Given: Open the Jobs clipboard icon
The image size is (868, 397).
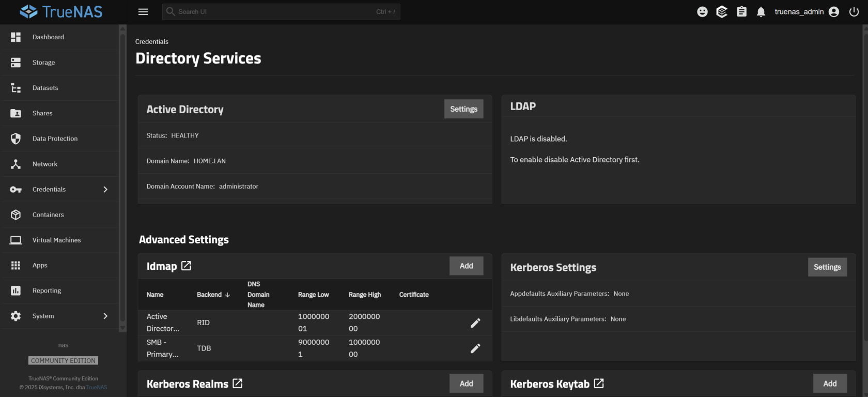Looking at the screenshot, I should point(741,12).
